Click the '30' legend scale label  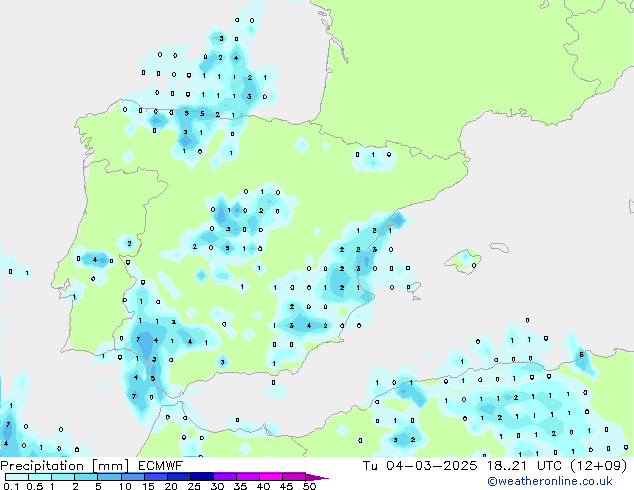218,486
